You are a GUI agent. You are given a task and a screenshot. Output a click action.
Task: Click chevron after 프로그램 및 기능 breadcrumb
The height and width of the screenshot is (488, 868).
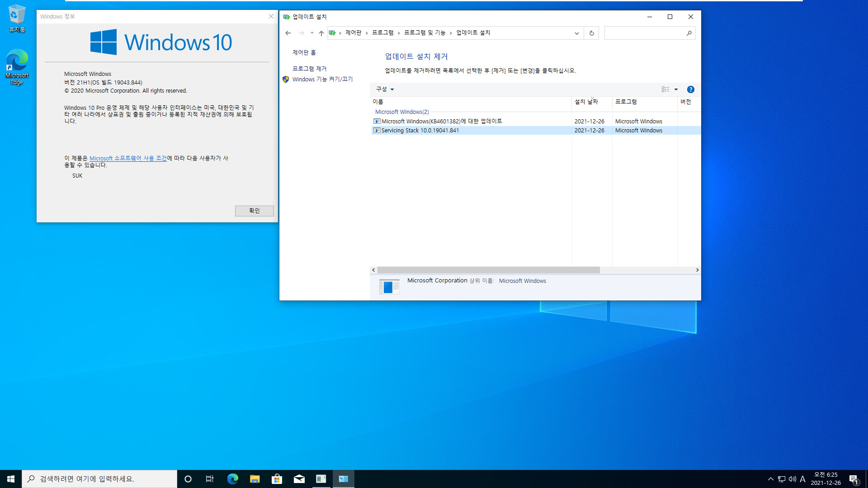[451, 33]
